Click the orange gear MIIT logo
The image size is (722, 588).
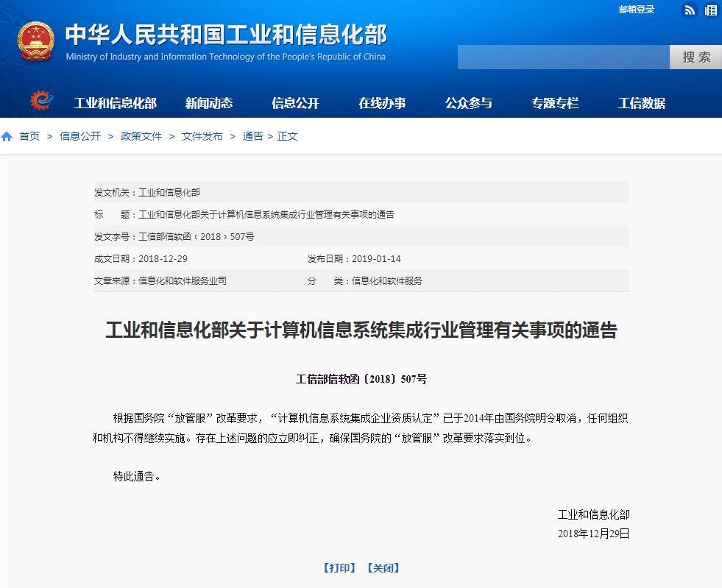[42, 100]
